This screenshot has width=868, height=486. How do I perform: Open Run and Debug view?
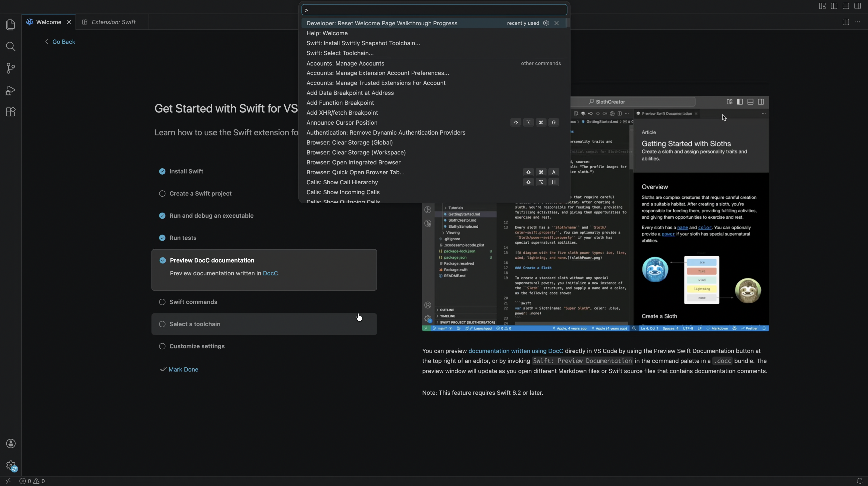point(11,90)
